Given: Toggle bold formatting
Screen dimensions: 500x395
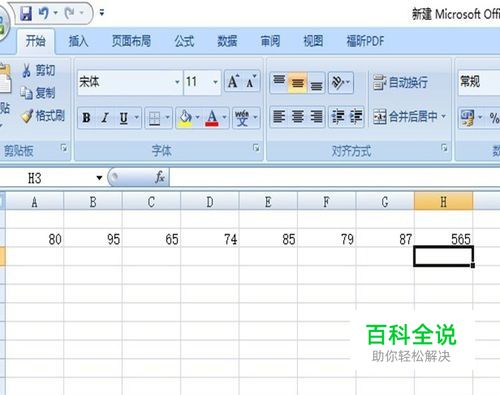Looking at the screenshot, I should 86,118.
